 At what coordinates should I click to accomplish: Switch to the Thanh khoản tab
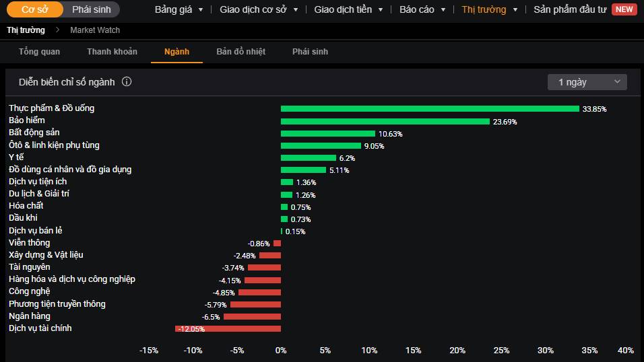(x=112, y=52)
